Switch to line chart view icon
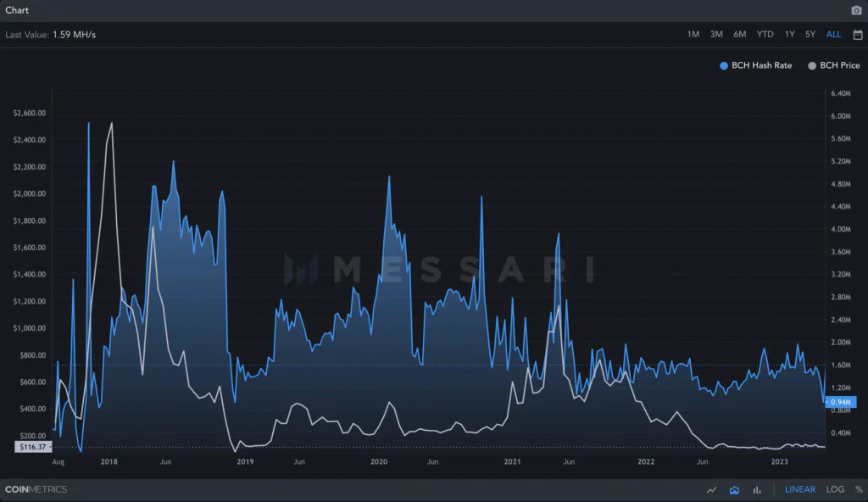868x502 pixels. tap(711, 490)
